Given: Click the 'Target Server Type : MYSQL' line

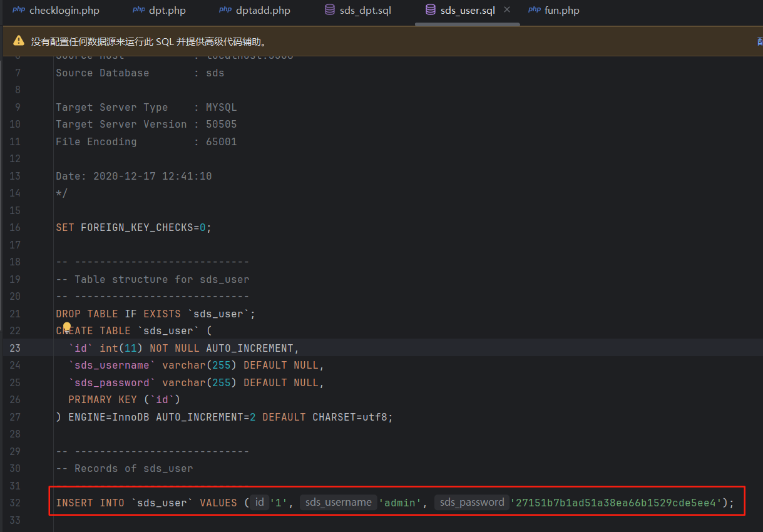Looking at the screenshot, I should pos(146,108).
